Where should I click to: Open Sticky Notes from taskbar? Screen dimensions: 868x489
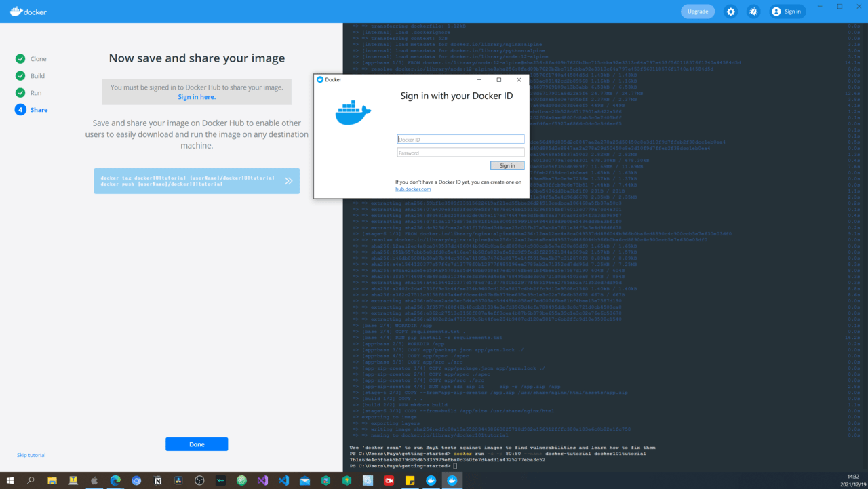pos(410,480)
